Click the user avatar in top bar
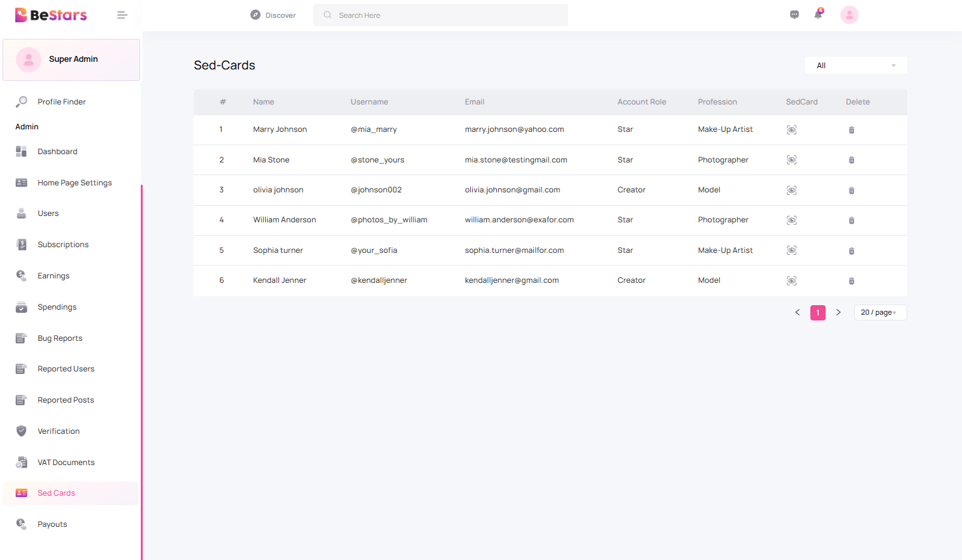Screen dimensions: 962x560 point(849,15)
